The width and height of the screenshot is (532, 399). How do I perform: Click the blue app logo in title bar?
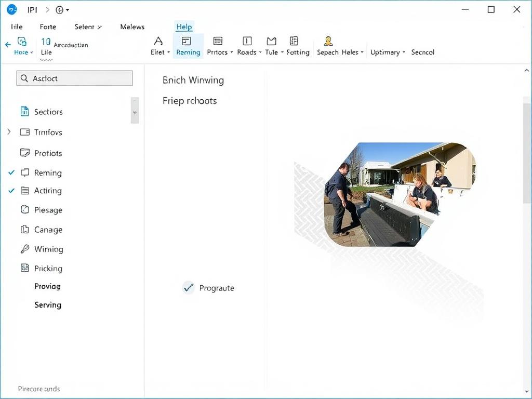click(x=12, y=9)
